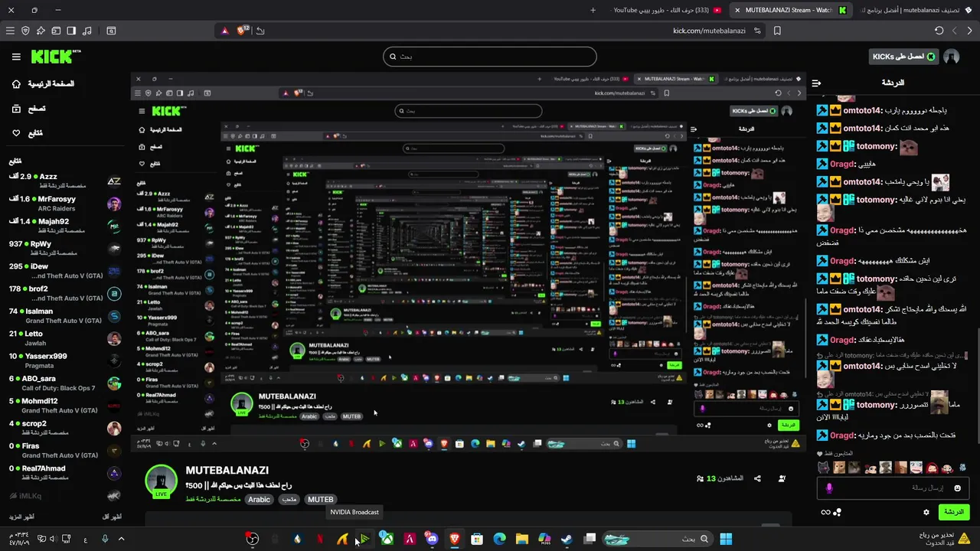Image resolution: width=980 pixels, height=551 pixels.
Task: Open the chat-only category link
Action: click(x=214, y=500)
